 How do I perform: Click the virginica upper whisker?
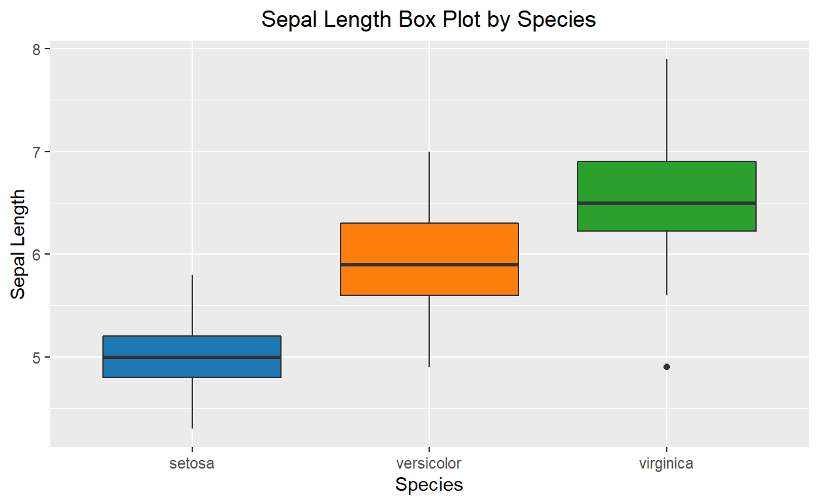667,110
